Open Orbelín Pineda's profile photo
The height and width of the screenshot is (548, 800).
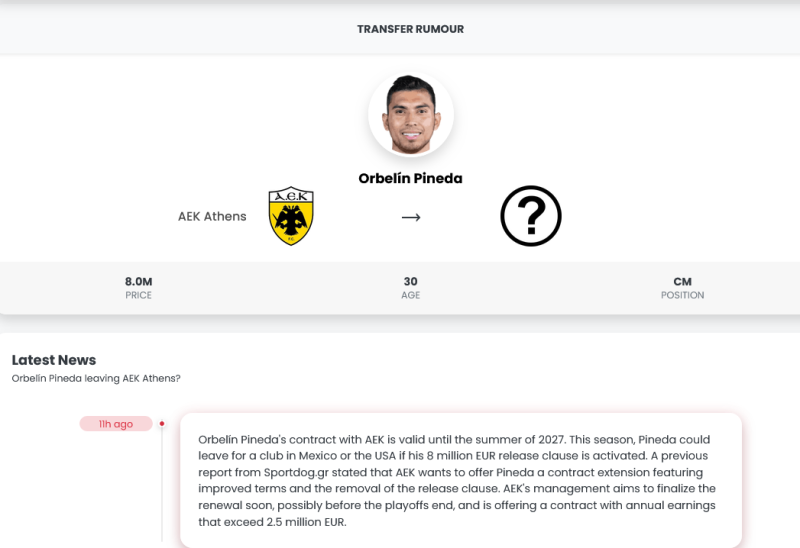[x=410, y=114]
